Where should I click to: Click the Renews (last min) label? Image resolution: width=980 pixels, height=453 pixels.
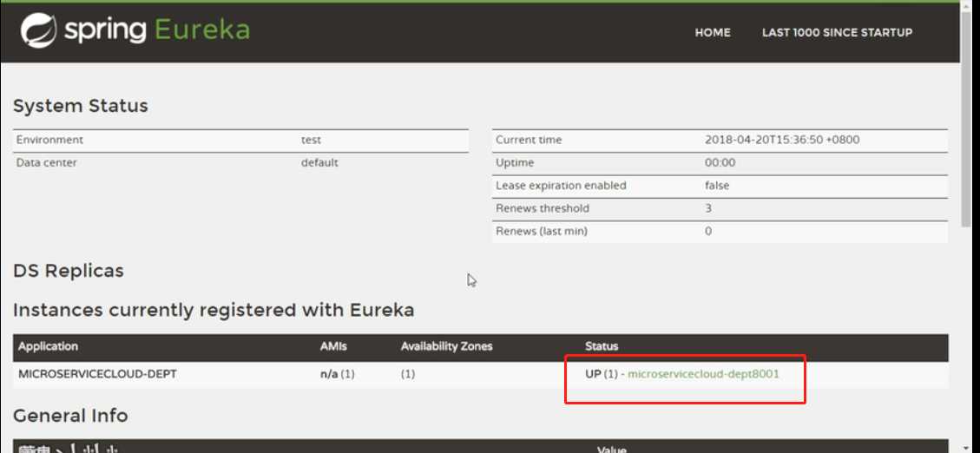[x=542, y=231]
